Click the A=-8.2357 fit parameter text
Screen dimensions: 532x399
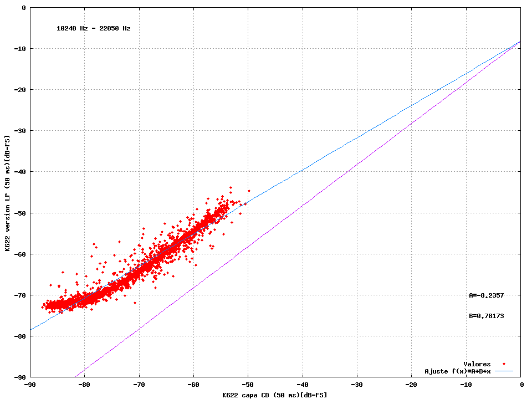point(486,295)
